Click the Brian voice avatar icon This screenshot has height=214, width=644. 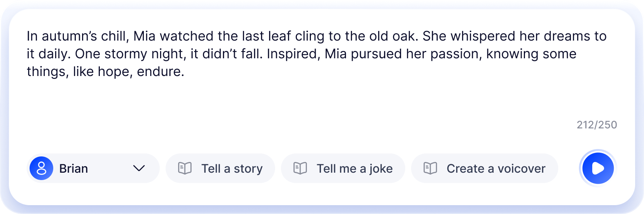41,168
